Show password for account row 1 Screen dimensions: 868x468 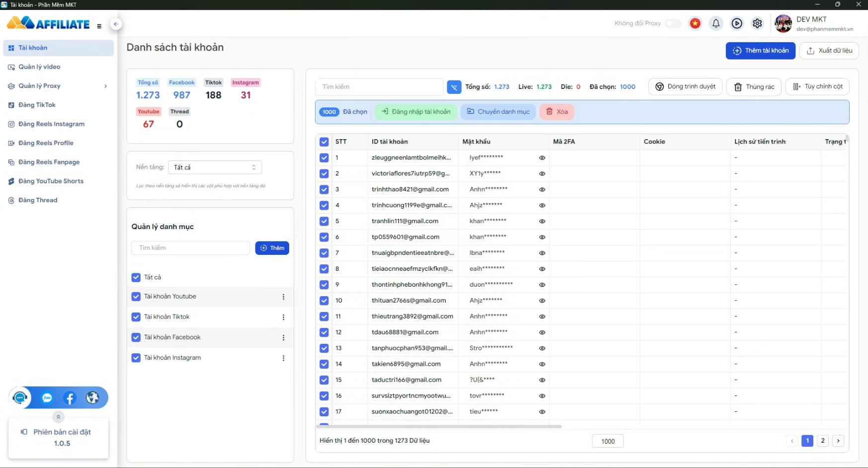542,158
